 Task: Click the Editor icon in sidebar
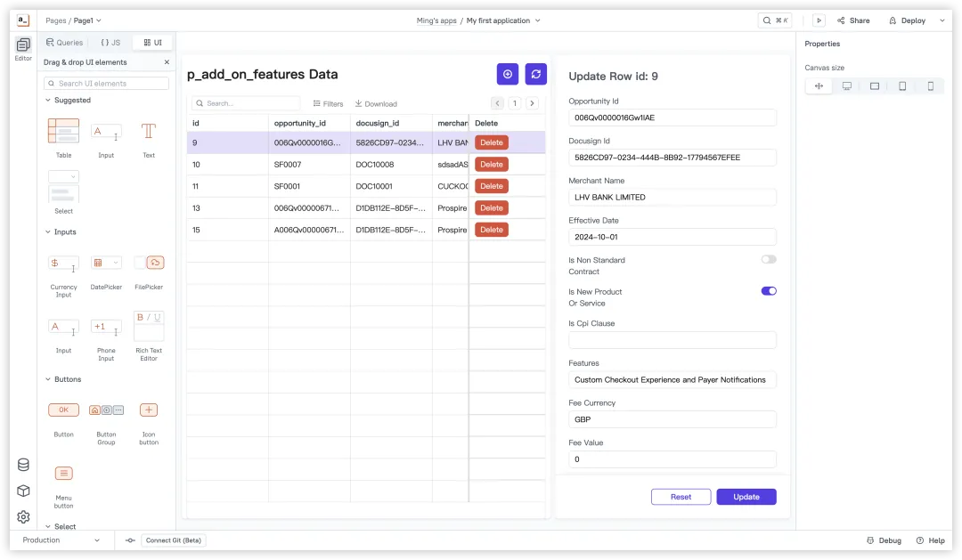(x=23, y=46)
